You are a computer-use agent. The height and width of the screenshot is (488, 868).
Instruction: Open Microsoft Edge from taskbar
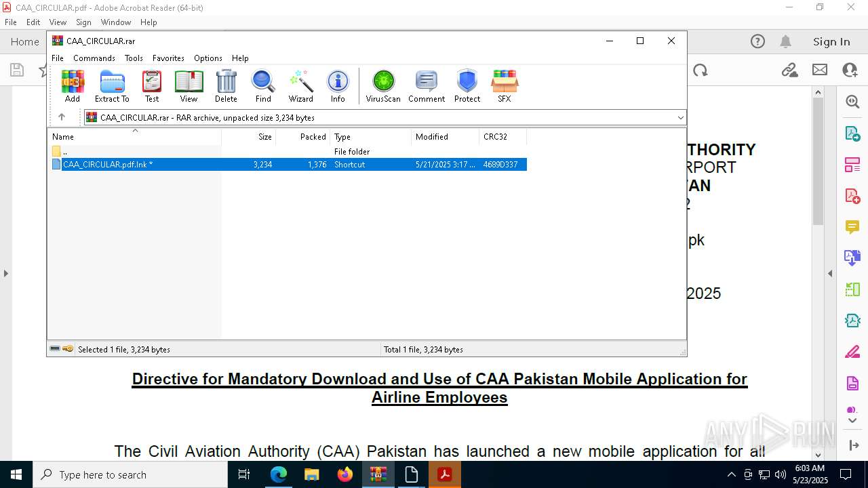279,474
